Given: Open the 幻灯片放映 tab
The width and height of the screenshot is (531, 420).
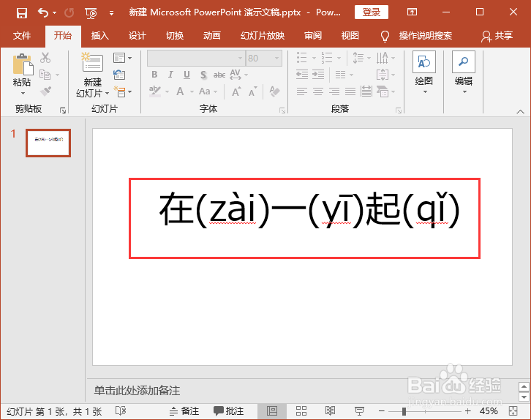Looking at the screenshot, I should click(263, 36).
